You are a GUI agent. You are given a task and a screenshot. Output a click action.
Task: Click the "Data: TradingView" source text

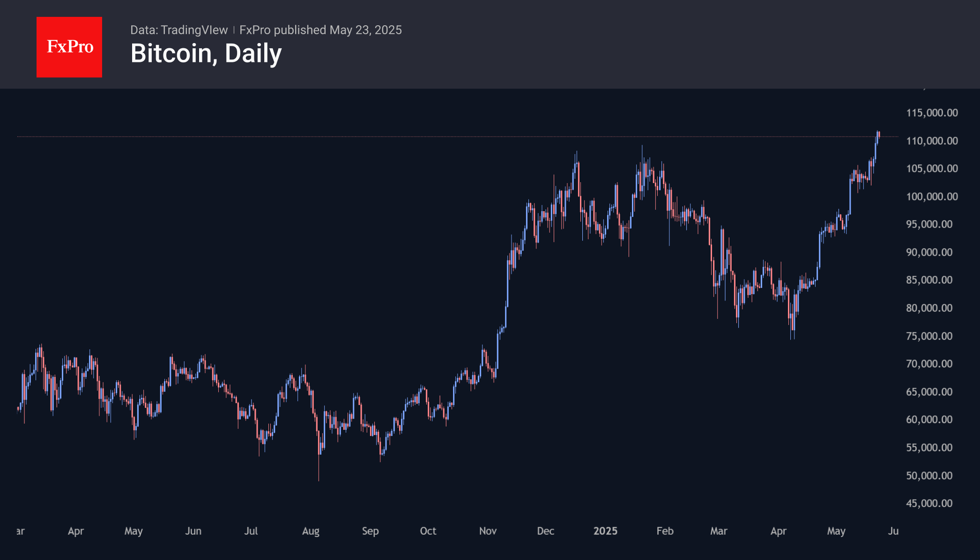[x=179, y=30]
